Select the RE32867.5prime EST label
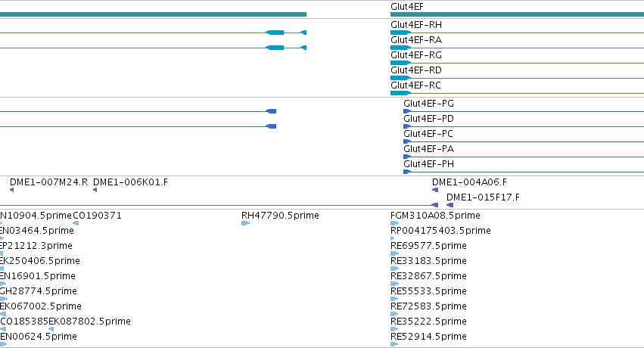Screen dimensions: 644x348 point(429,276)
